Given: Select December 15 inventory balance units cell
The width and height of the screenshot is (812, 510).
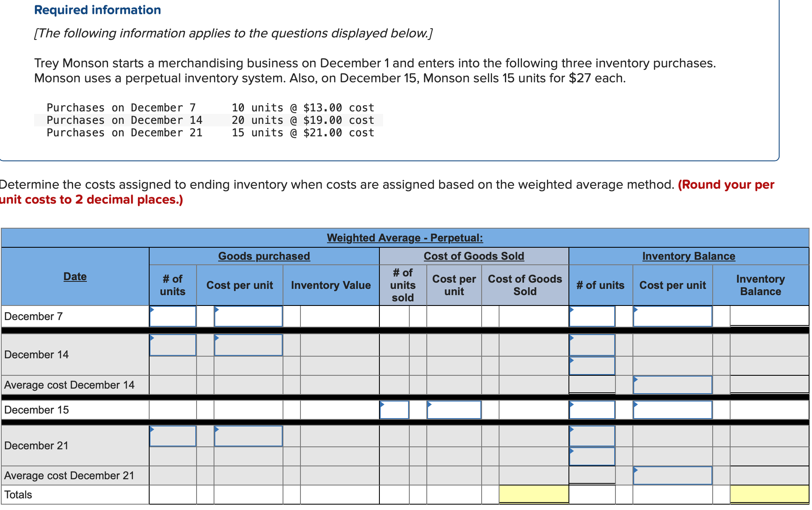Looking at the screenshot, I should [592, 410].
